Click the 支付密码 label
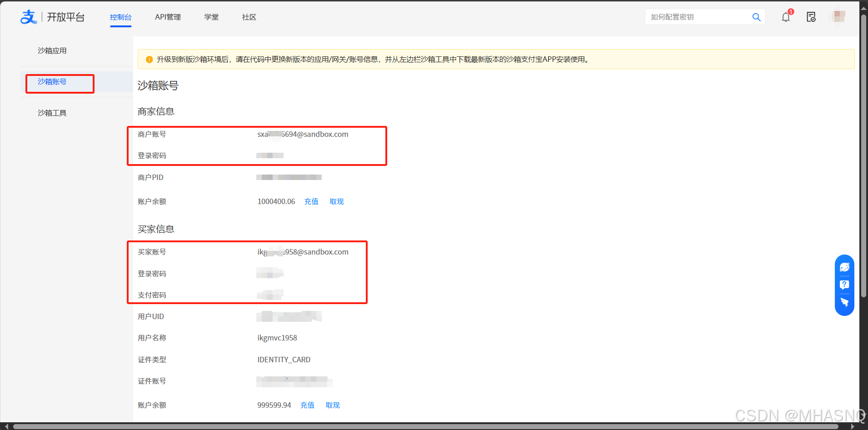 click(x=152, y=295)
